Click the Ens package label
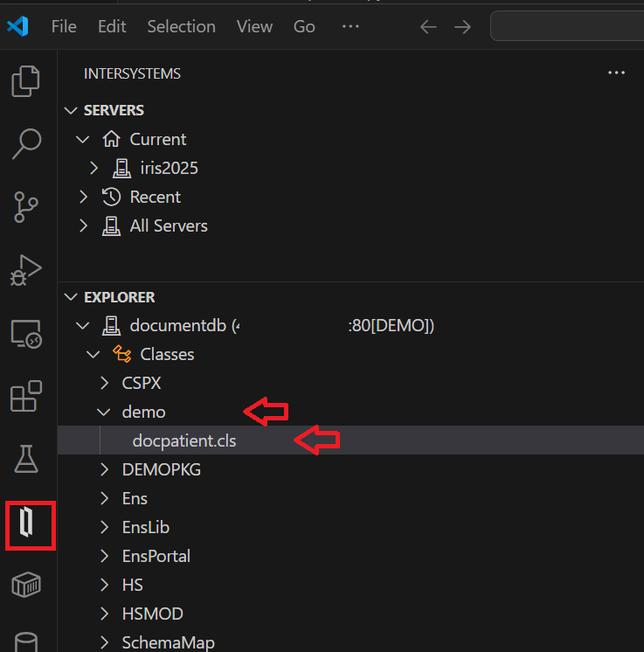 [x=135, y=498]
